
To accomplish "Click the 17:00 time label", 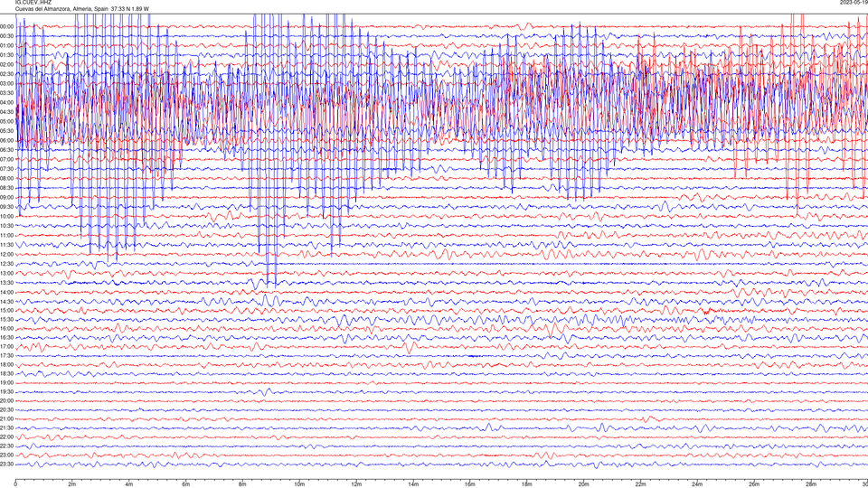I will pyautogui.click(x=6, y=346).
